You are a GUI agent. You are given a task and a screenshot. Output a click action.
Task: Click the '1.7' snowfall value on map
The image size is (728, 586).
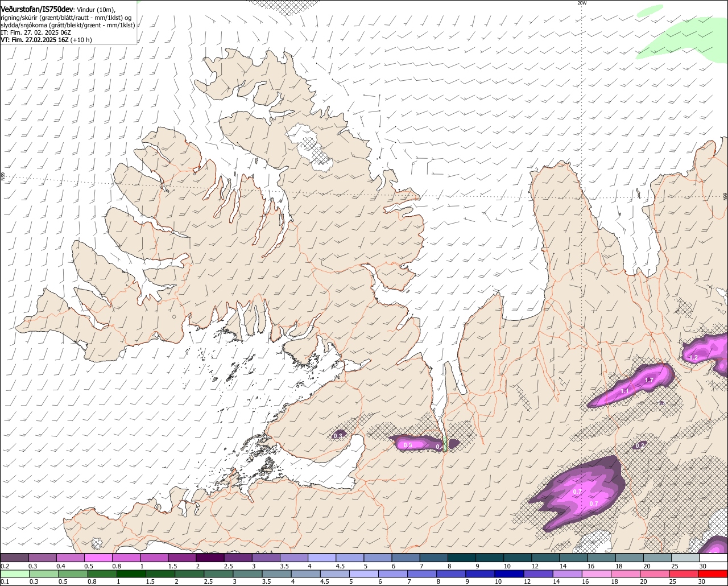click(x=649, y=380)
